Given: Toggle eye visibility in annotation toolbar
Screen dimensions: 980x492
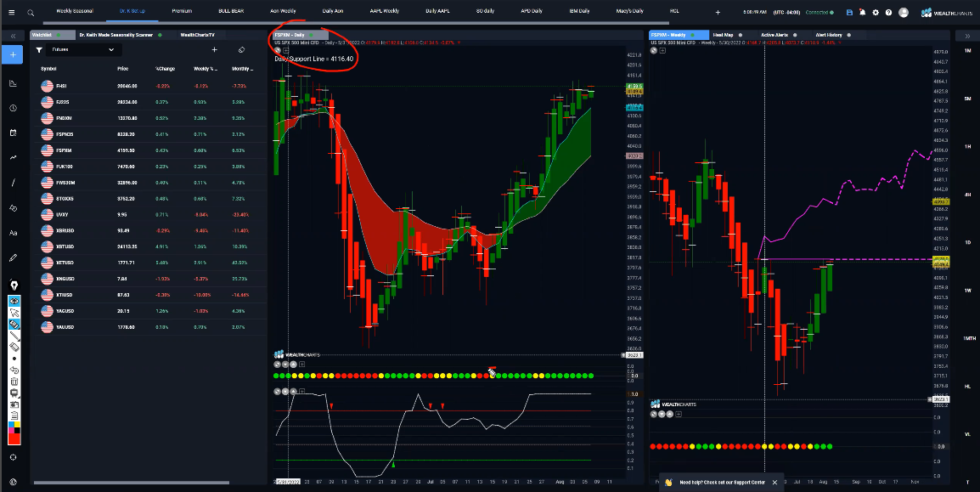Looking at the screenshot, I should 14,302.
